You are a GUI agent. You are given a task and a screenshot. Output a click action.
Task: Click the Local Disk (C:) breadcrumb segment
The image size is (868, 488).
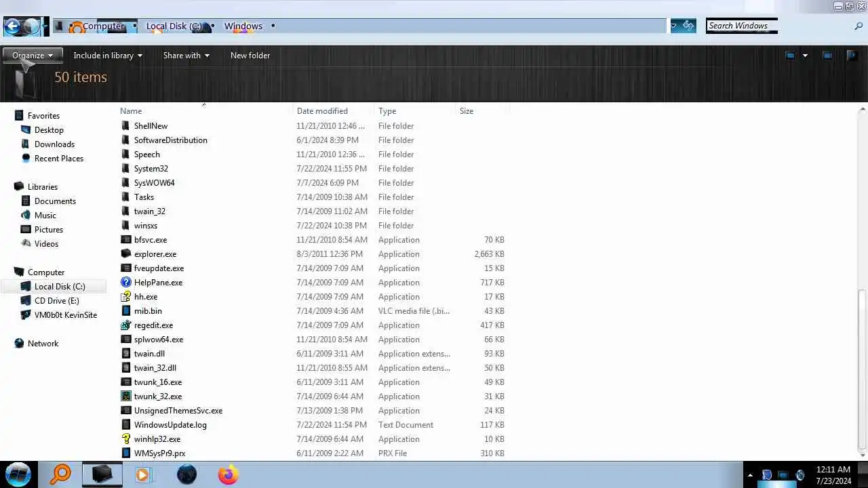[x=174, y=26]
